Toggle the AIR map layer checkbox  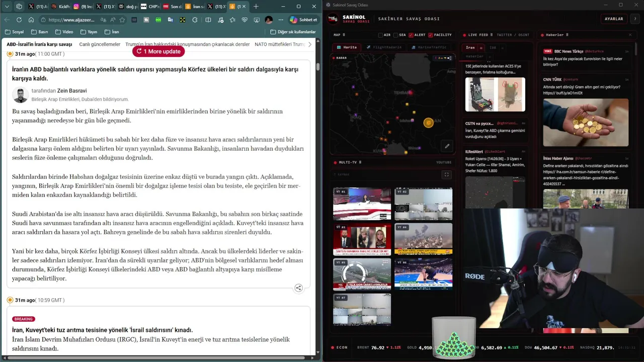point(380,35)
